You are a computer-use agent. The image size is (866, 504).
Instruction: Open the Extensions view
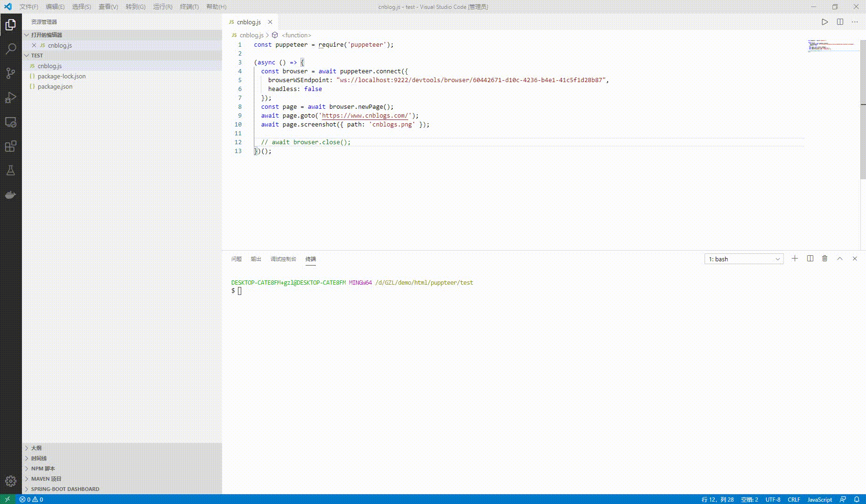pos(11,147)
